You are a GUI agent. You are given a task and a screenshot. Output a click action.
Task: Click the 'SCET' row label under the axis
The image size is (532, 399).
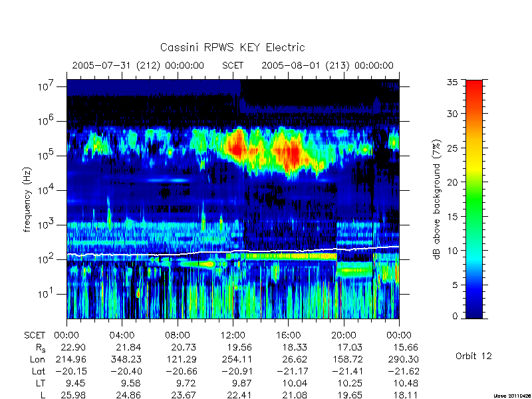click(x=35, y=336)
